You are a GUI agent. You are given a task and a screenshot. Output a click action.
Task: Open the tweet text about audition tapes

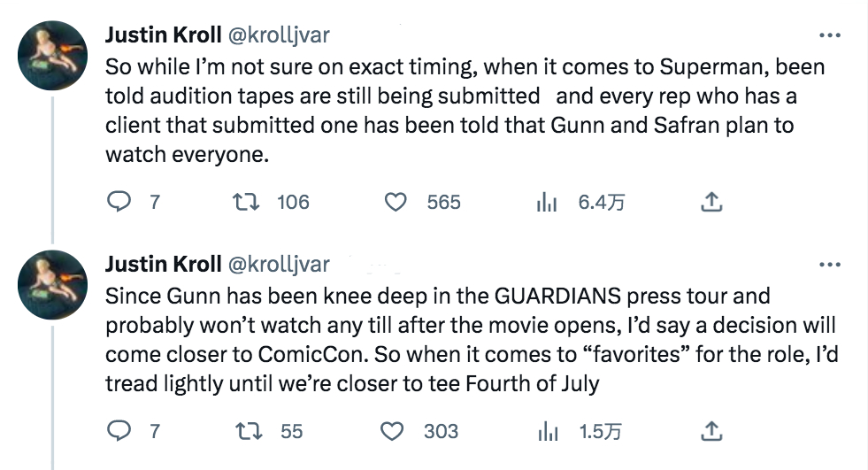click(442, 110)
